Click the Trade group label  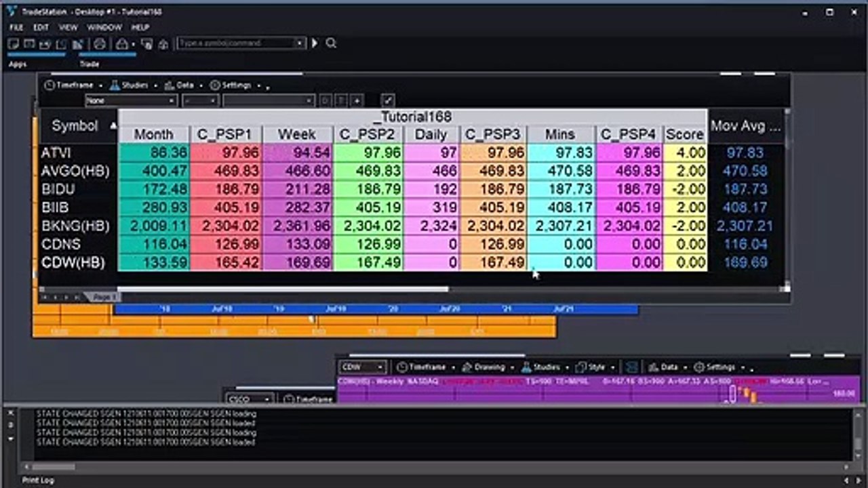point(90,64)
